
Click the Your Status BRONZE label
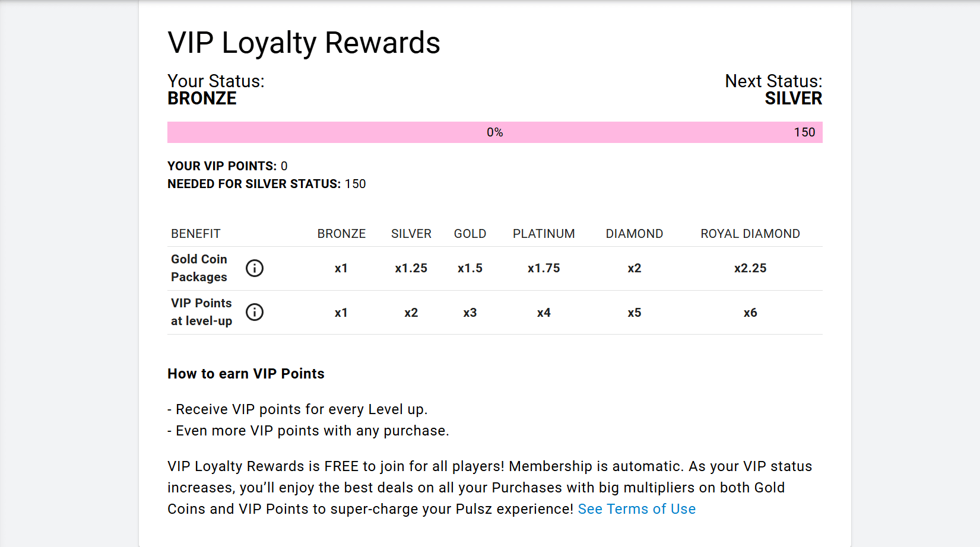coord(202,98)
